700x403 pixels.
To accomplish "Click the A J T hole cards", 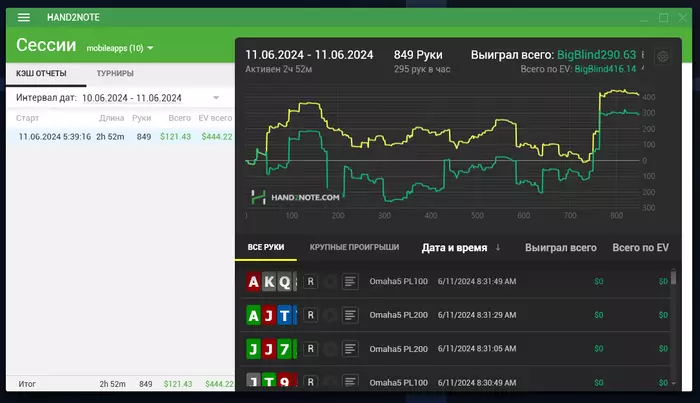I will [271, 316].
